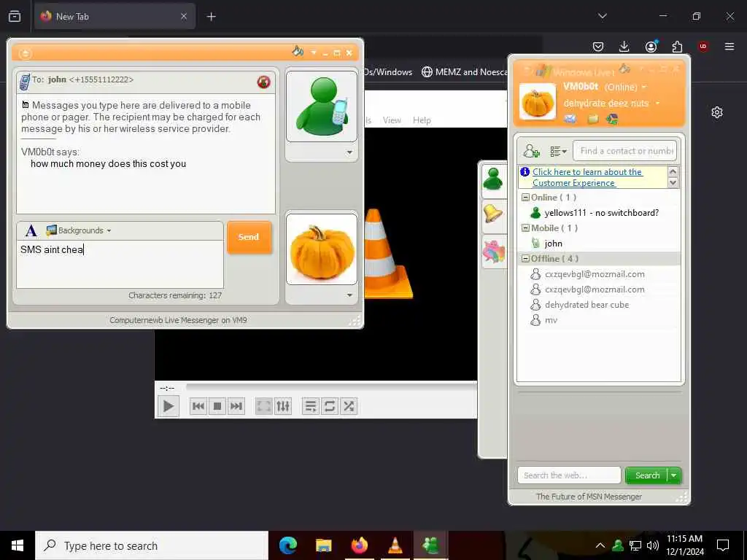Focus the SMS message input box

[120, 264]
